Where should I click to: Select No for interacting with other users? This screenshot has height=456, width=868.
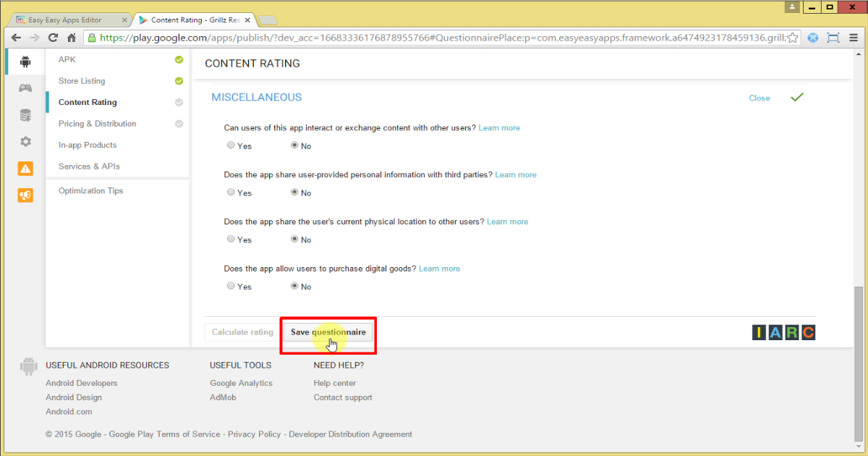pyautogui.click(x=294, y=145)
